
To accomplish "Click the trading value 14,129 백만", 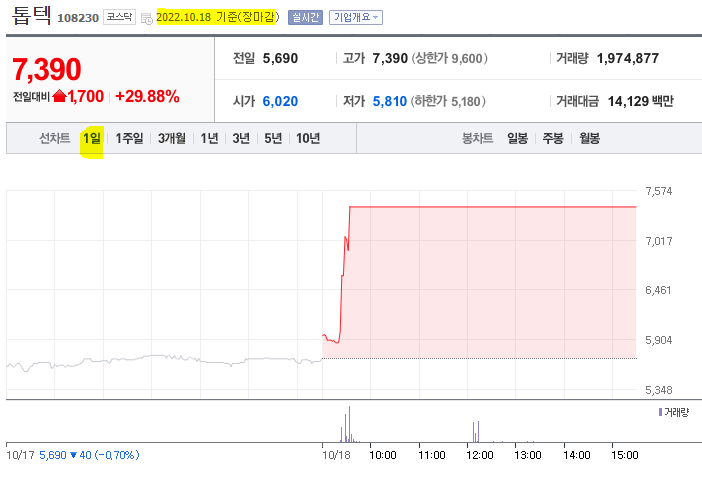I will (x=641, y=102).
